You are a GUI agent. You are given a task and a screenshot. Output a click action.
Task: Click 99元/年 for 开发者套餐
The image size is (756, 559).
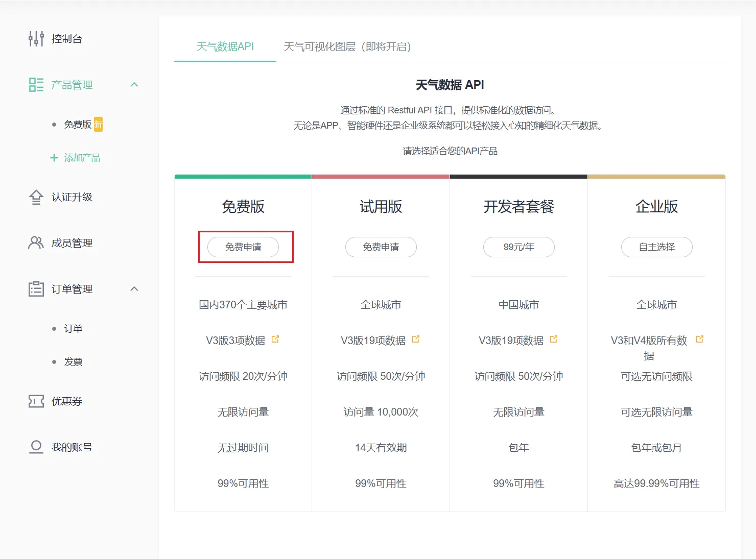[x=518, y=247]
